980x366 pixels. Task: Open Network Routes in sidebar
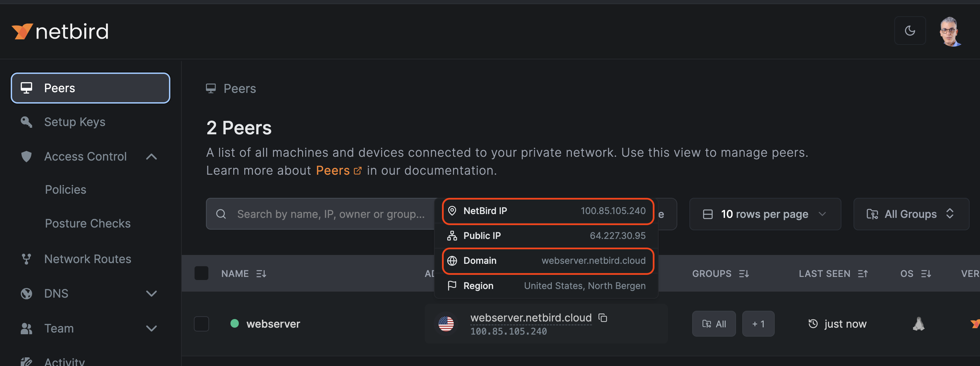tap(87, 259)
